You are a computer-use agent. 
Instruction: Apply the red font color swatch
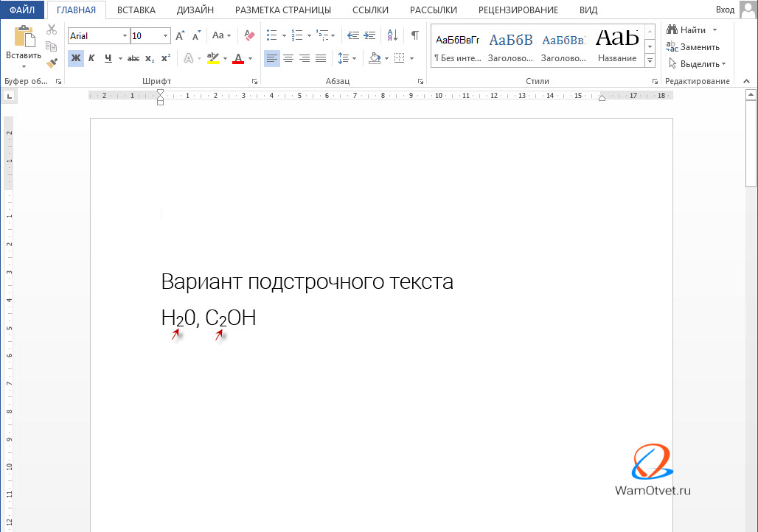point(237,58)
